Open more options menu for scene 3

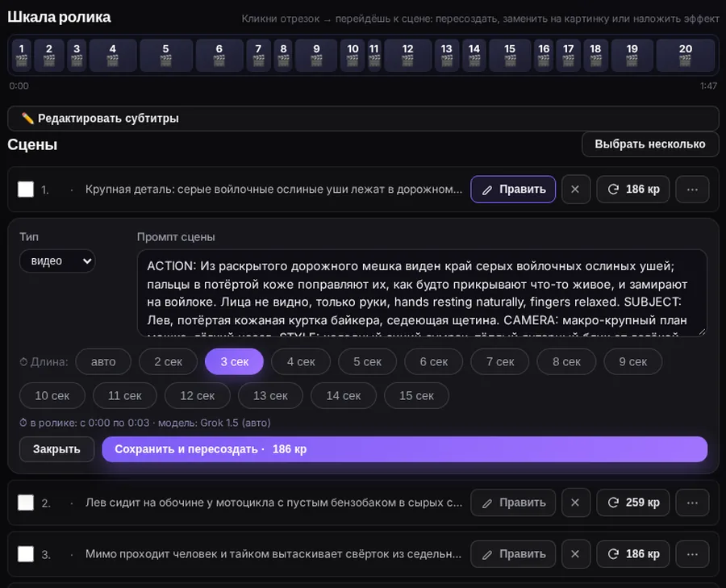tap(692, 554)
